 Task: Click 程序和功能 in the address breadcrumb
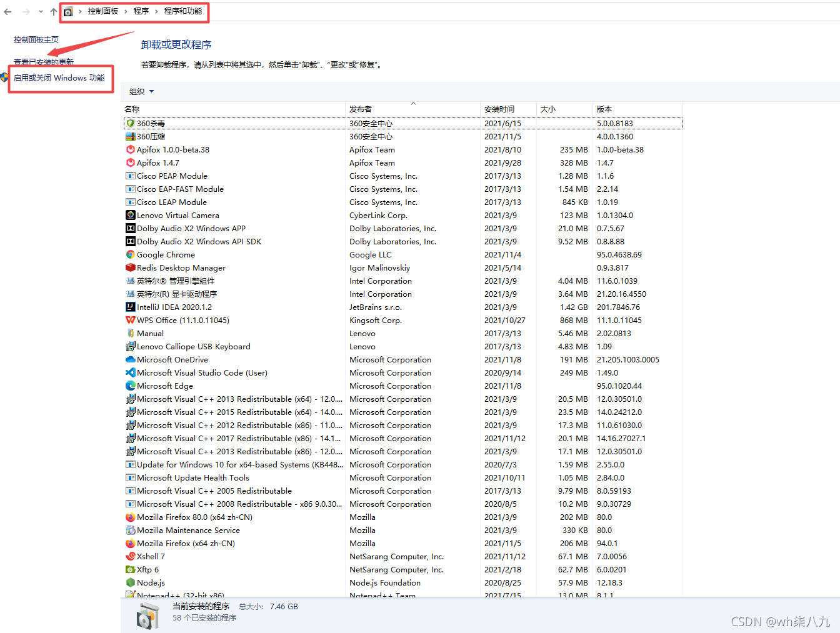183,11
